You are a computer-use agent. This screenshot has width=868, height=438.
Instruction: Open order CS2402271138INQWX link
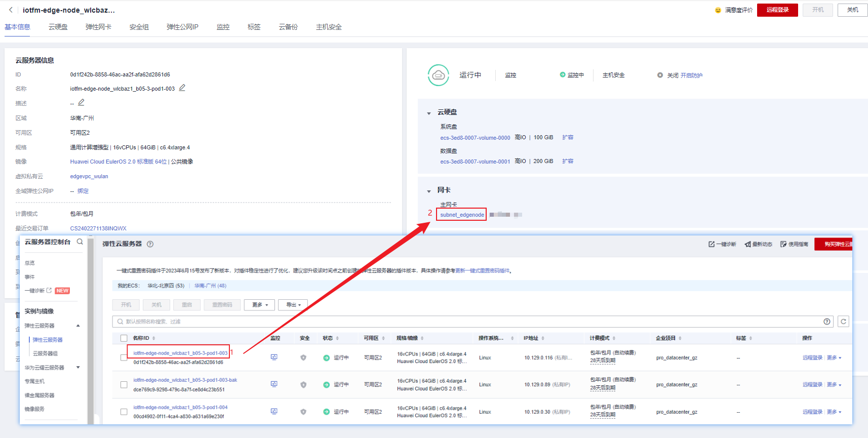[x=98, y=228]
